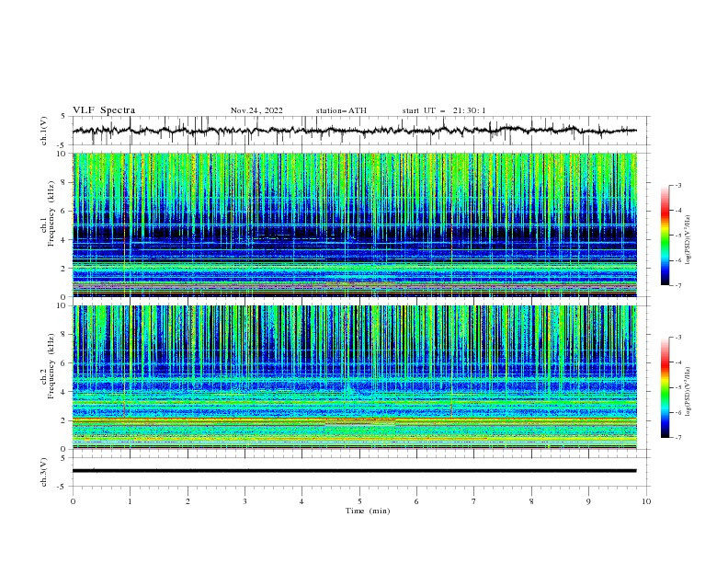Click the 'VLF Spectra' title text

click(104, 110)
